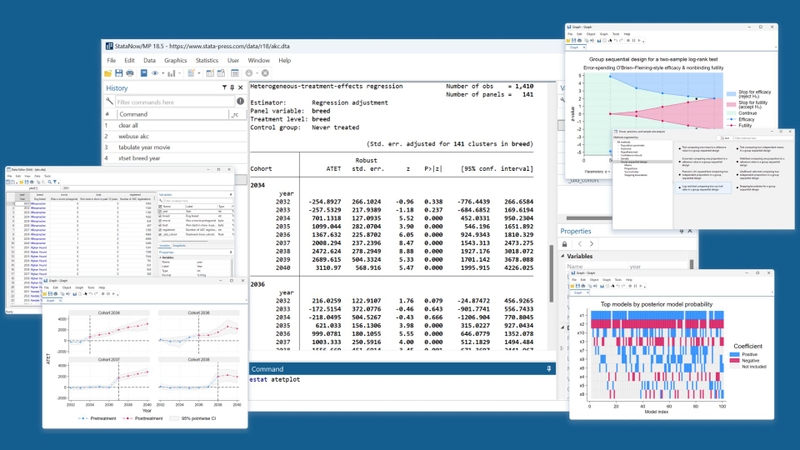This screenshot has height=450, width=800.
Task: Open the Statistics menu
Action: (207, 60)
